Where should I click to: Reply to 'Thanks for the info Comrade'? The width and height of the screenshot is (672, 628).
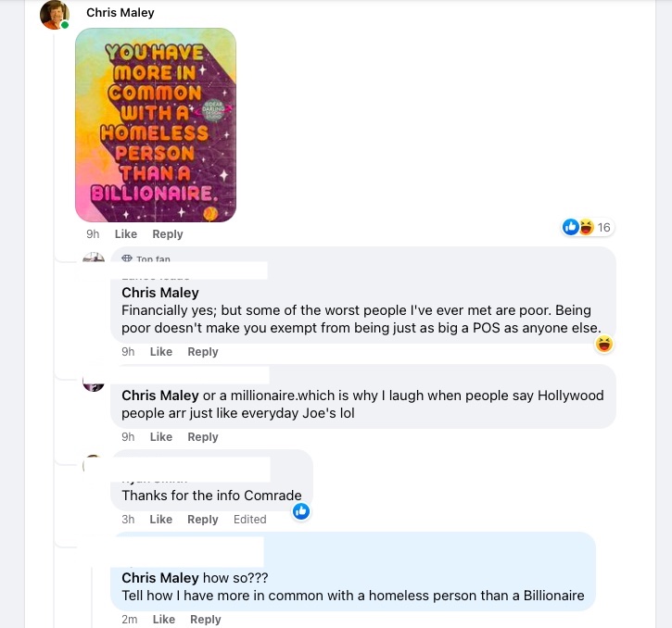pyautogui.click(x=203, y=520)
